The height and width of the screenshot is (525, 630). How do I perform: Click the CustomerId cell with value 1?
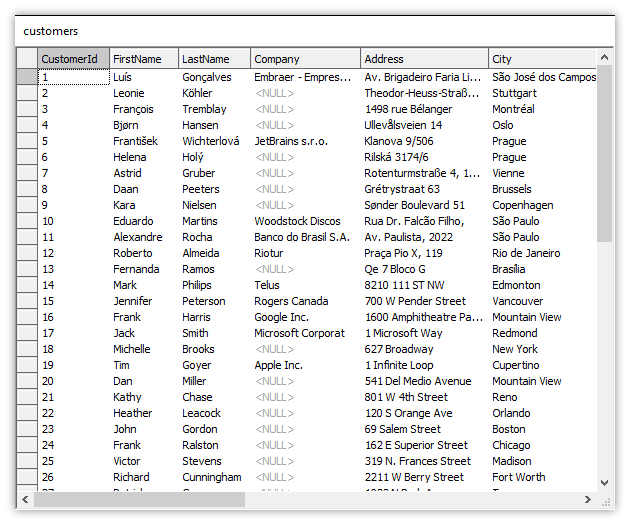(x=74, y=77)
